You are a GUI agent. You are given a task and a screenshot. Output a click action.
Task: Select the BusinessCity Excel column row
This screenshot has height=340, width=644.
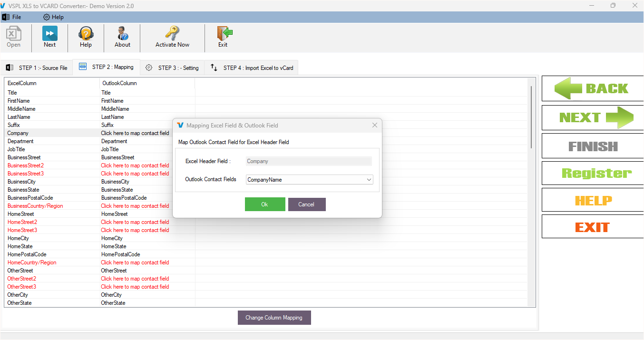click(21, 182)
